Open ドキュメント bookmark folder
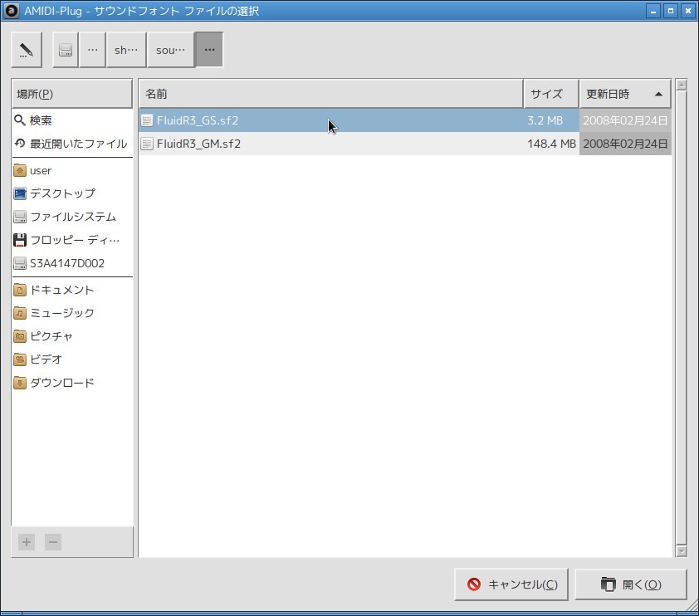The image size is (699, 616). [71, 290]
